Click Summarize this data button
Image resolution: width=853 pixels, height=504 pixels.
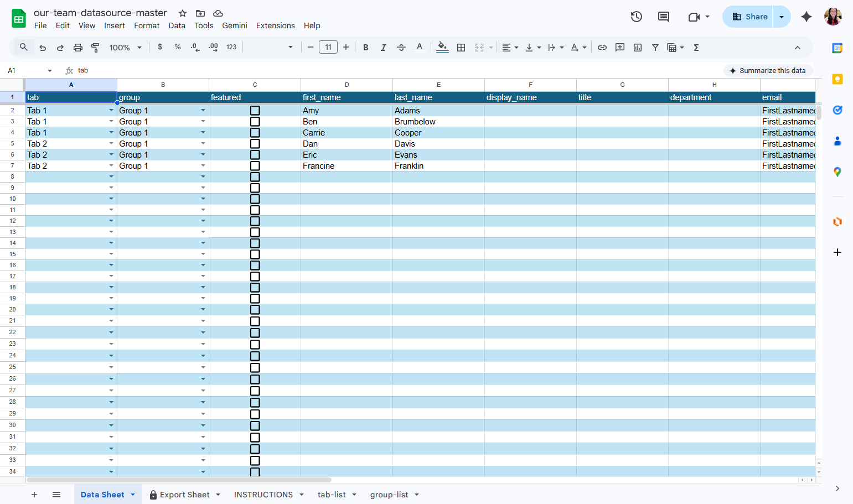point(768,71)
